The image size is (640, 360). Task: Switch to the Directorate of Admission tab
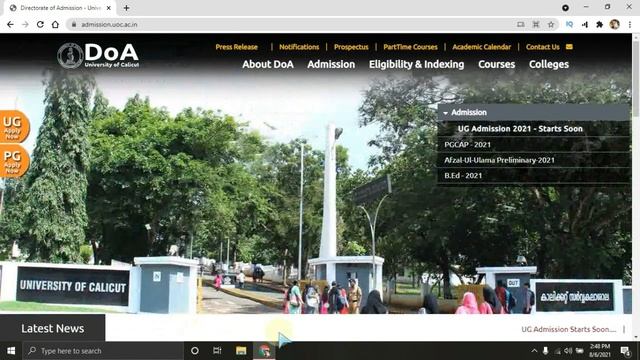[x=60, y=8]
